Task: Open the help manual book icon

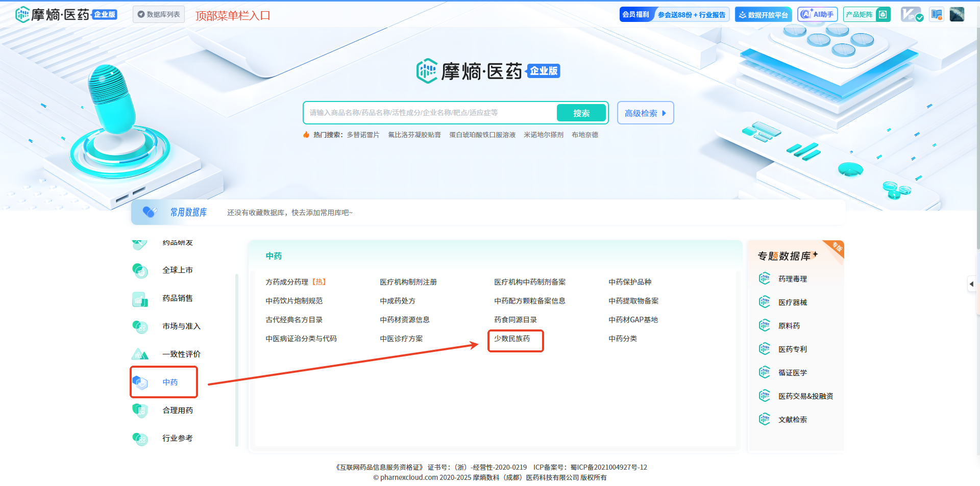Action: 937,14
